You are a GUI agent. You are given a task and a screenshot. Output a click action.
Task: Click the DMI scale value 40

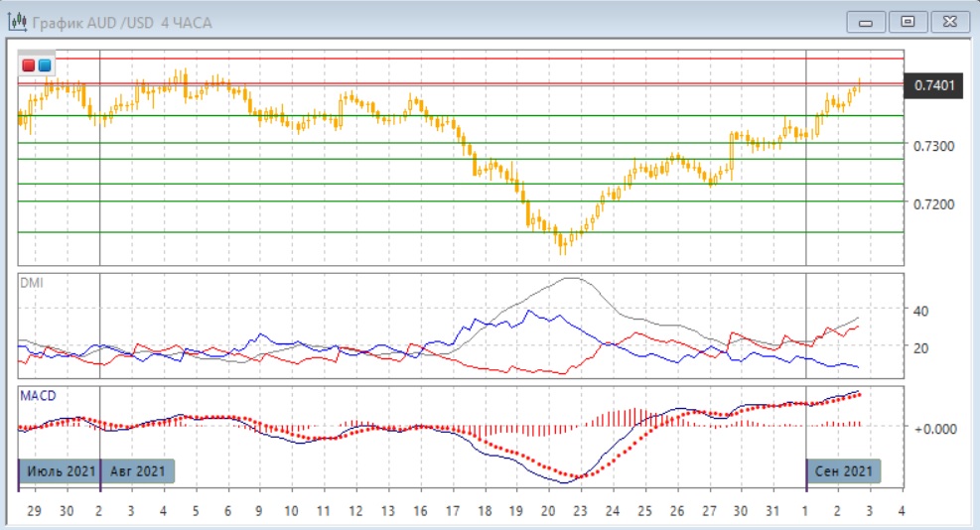[920, 311]
